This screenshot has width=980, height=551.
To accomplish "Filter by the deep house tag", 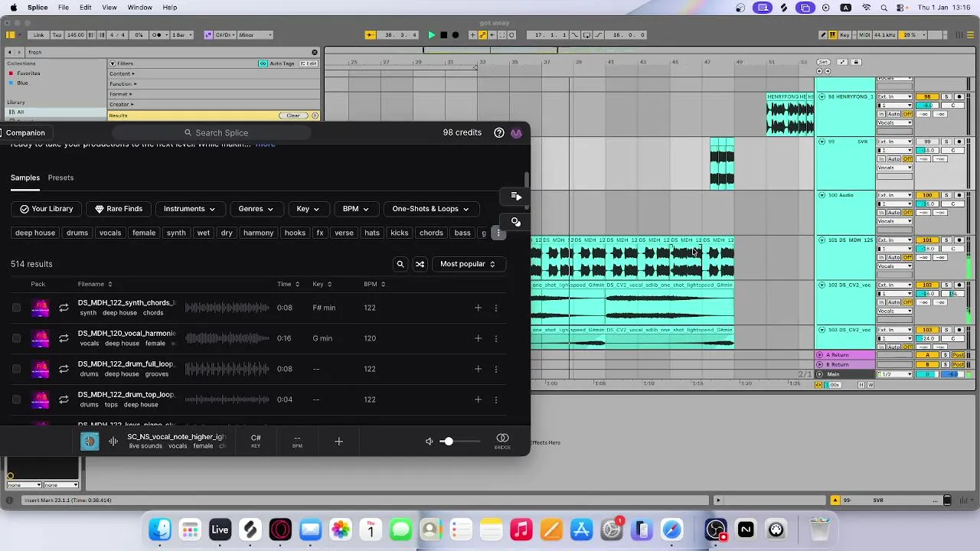I will (x=35, y=233).
